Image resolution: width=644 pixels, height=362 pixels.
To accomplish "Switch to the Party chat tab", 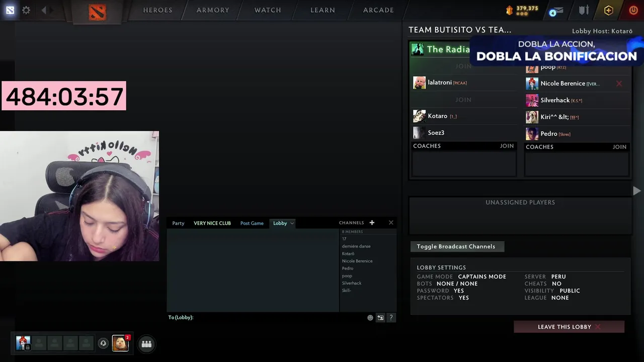I will tap(178, 223).
